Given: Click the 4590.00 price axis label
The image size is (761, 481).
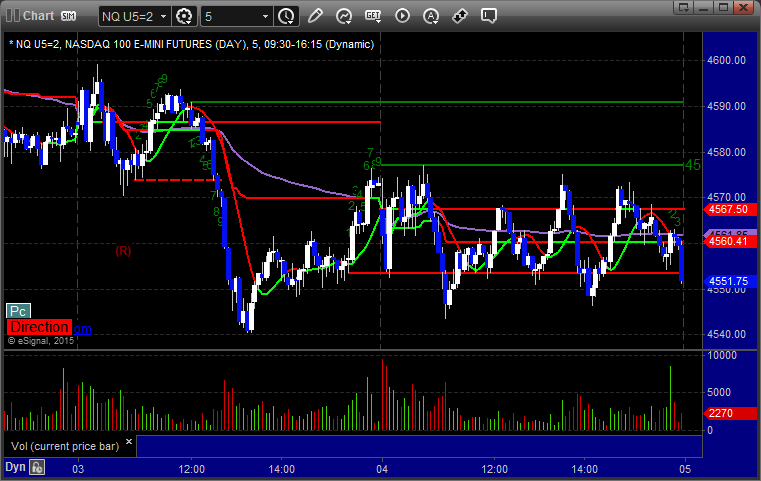Looking at the screenshot, I should [x=727, y=106].
